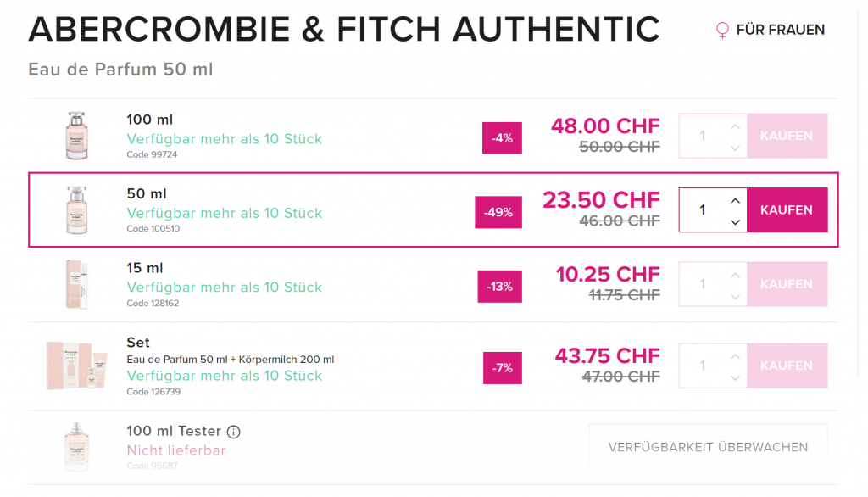868x497 pixels.
Task: Increase quantity for the 100 ml variant
Action: pyautogui.click(x=735, y=127)
